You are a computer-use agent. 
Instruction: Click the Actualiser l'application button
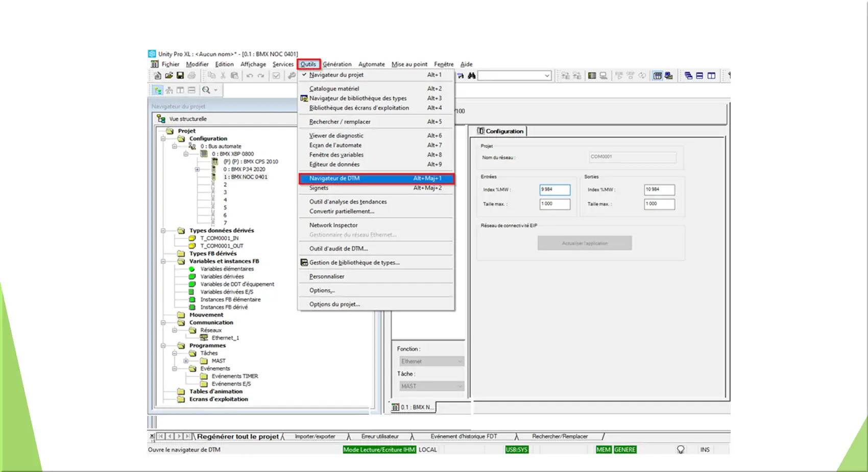tap(585, 243)
